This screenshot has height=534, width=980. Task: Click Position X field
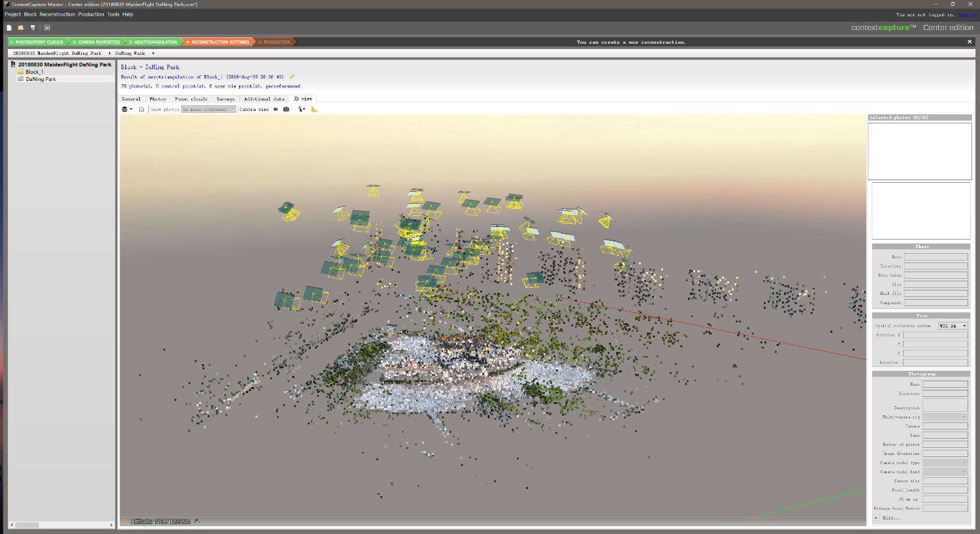click(x=936, y=335)
